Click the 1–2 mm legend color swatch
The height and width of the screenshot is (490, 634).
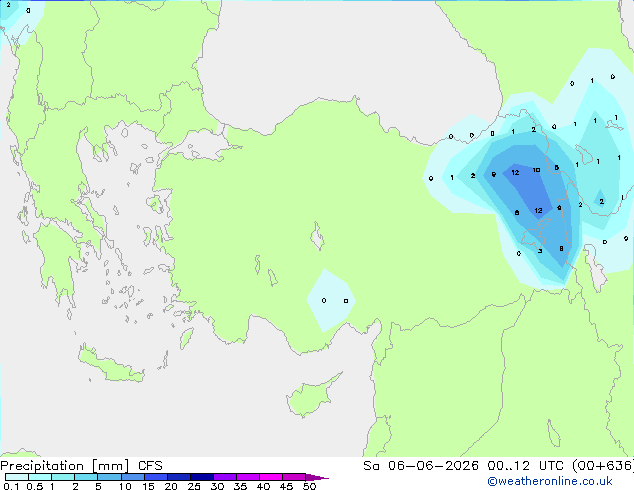pyautogui.click(x=63, y=477)
